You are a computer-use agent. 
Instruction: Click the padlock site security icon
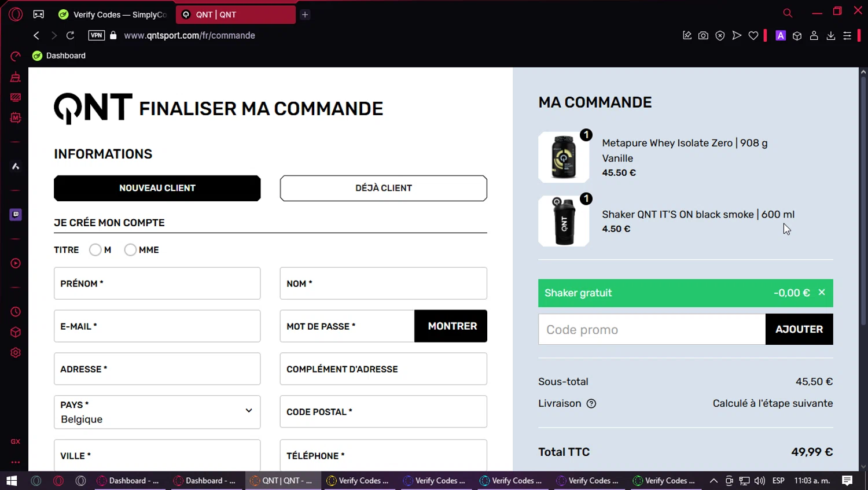(113, 35)
